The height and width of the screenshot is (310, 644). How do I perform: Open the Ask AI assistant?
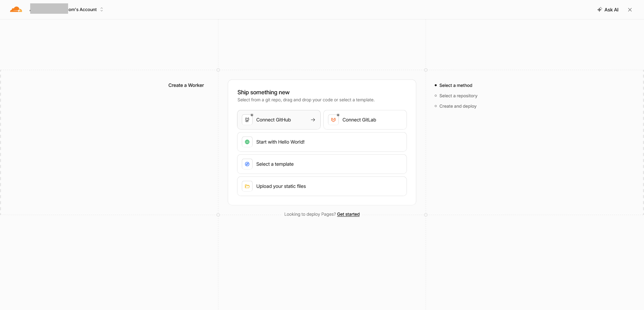pos(608,10)
